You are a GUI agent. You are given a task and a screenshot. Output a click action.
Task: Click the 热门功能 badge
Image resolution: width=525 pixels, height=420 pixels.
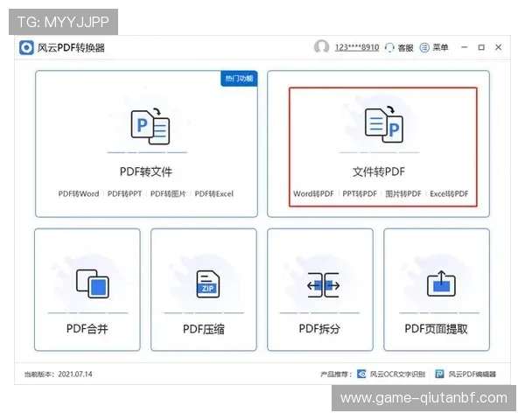tap(239, 79)
